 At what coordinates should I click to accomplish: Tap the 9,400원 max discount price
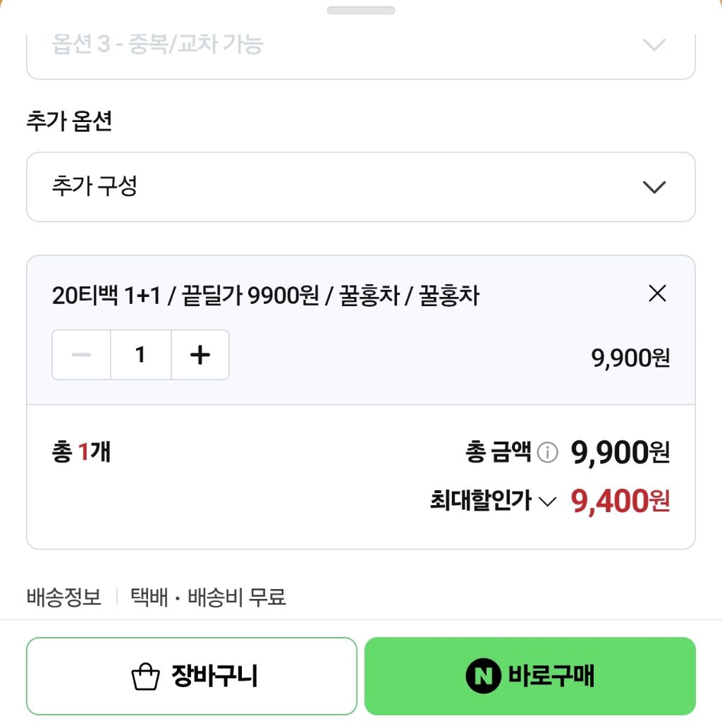click(620, 501)
